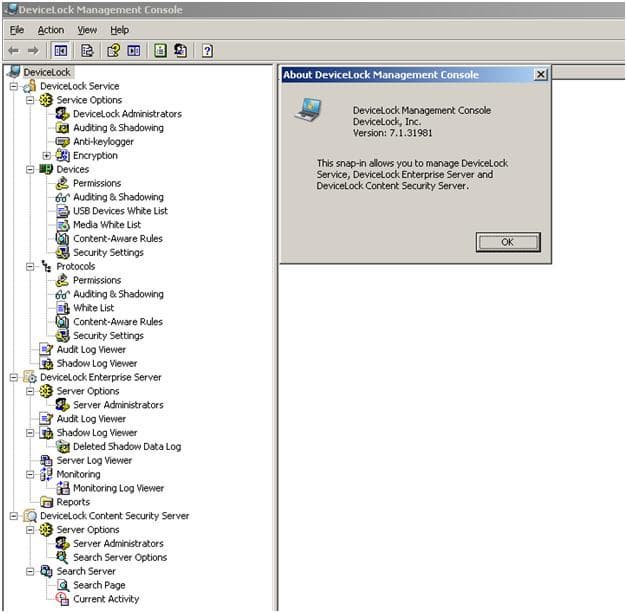
Task: Click the Protocols White List icon
Action: point(62,308)
